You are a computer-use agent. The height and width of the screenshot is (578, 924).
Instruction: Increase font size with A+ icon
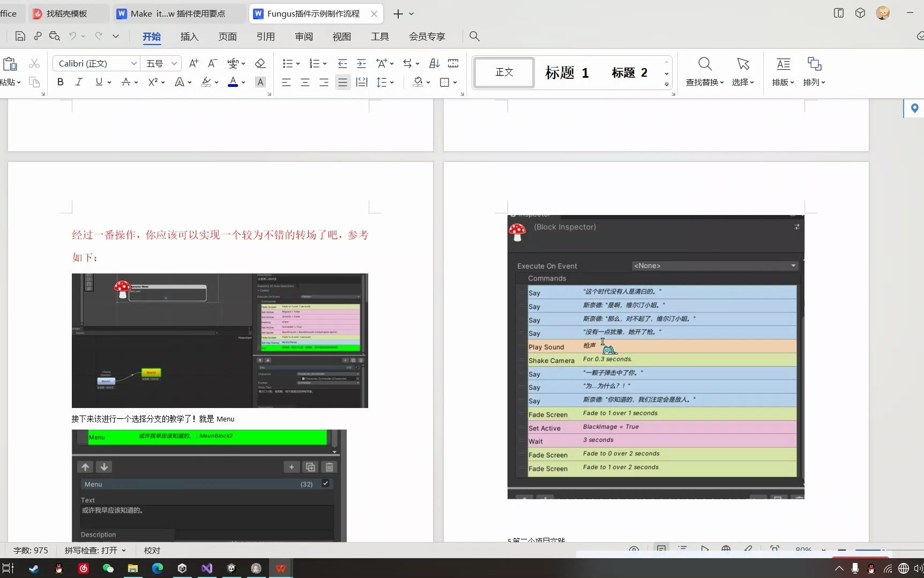point(194,63)
